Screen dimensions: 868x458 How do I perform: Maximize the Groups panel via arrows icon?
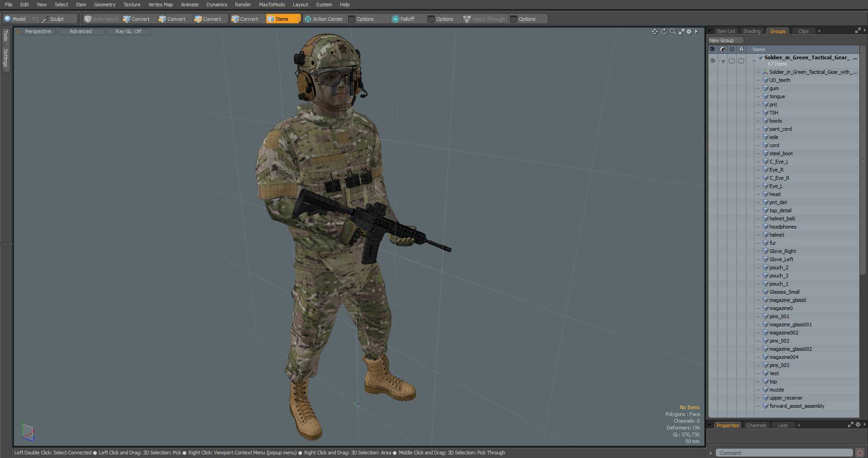858,31
